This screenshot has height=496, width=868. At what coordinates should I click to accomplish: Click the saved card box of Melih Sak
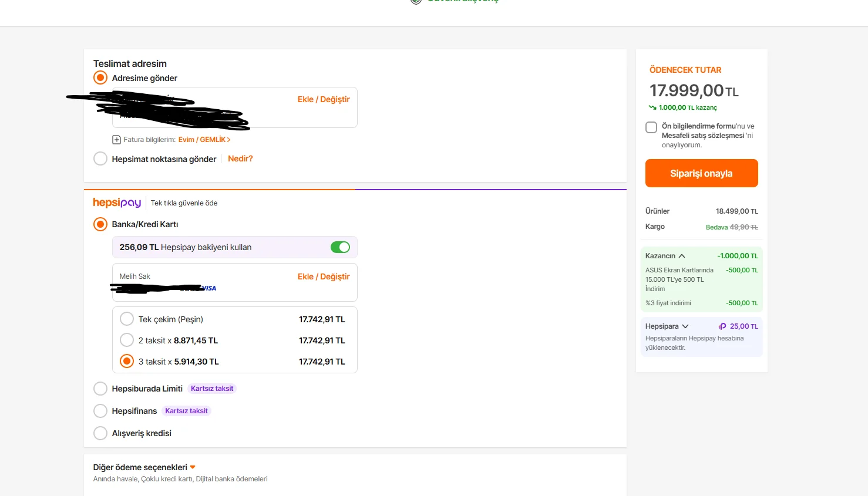(235, 282)
